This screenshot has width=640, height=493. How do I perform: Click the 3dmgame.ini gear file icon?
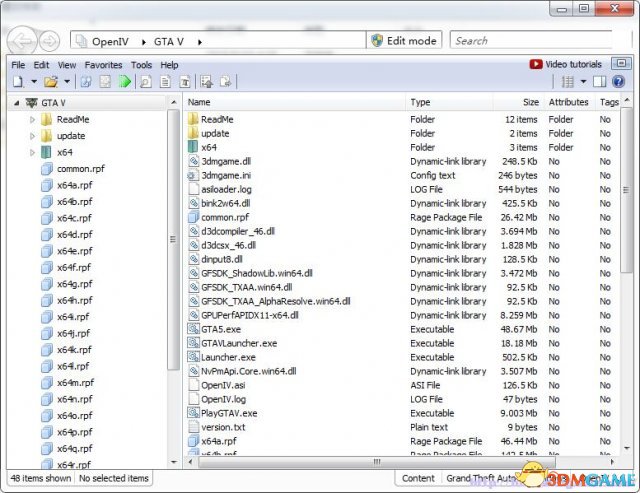tap(192, 175)
